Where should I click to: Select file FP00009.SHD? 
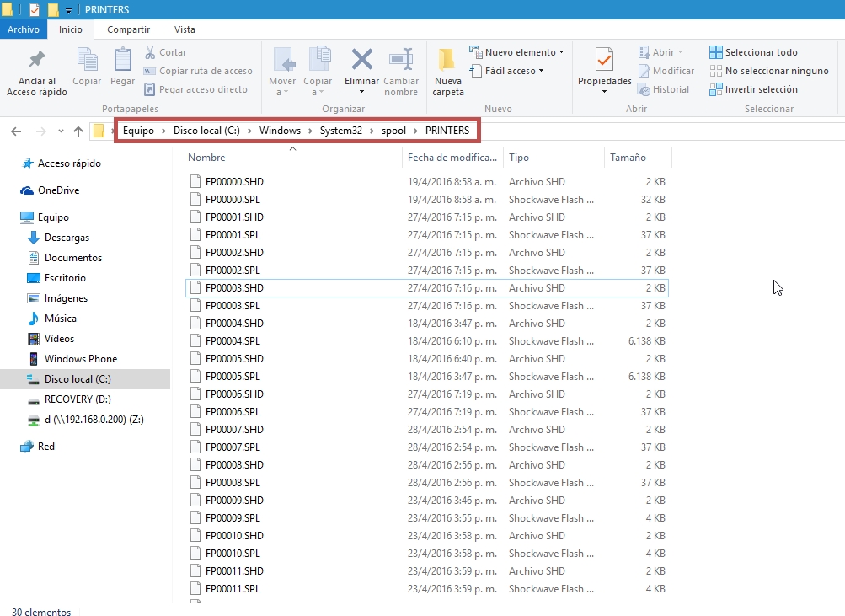427,500
